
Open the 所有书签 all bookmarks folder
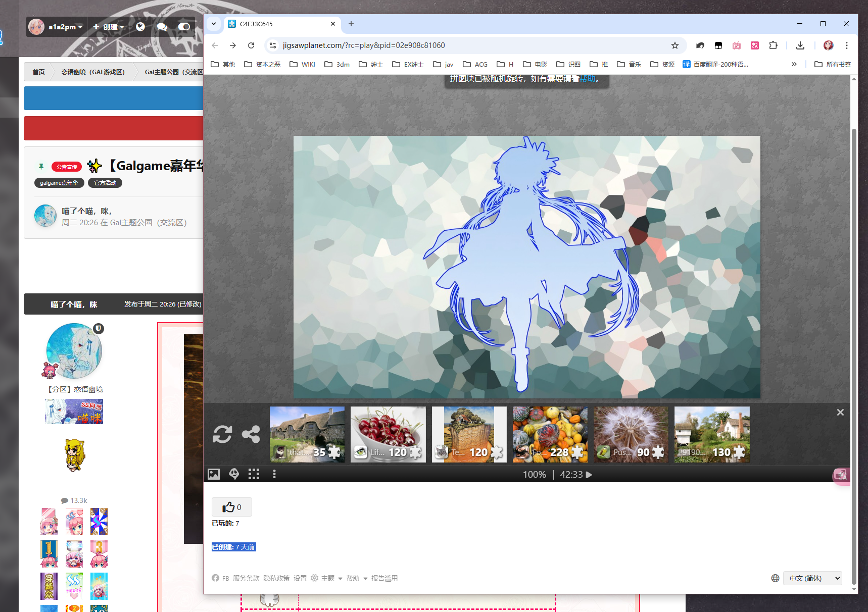[x=833, y=64]
